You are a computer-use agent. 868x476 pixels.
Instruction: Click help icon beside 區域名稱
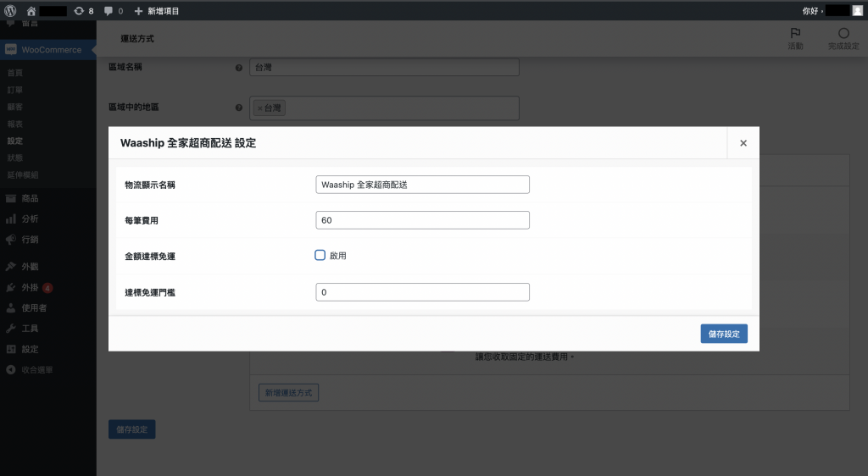(238, 67)
